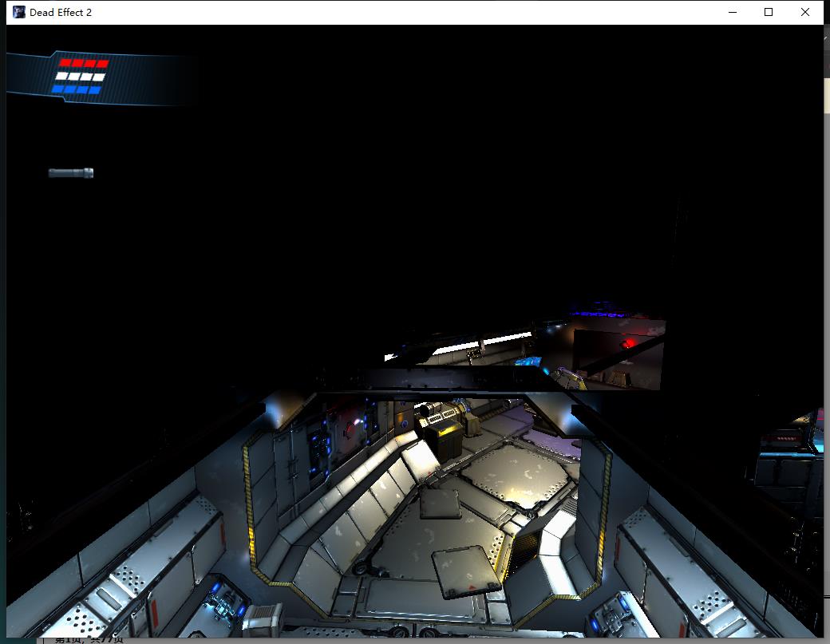Maximize the Dead Effect 2 window

[x=769, y=12]
